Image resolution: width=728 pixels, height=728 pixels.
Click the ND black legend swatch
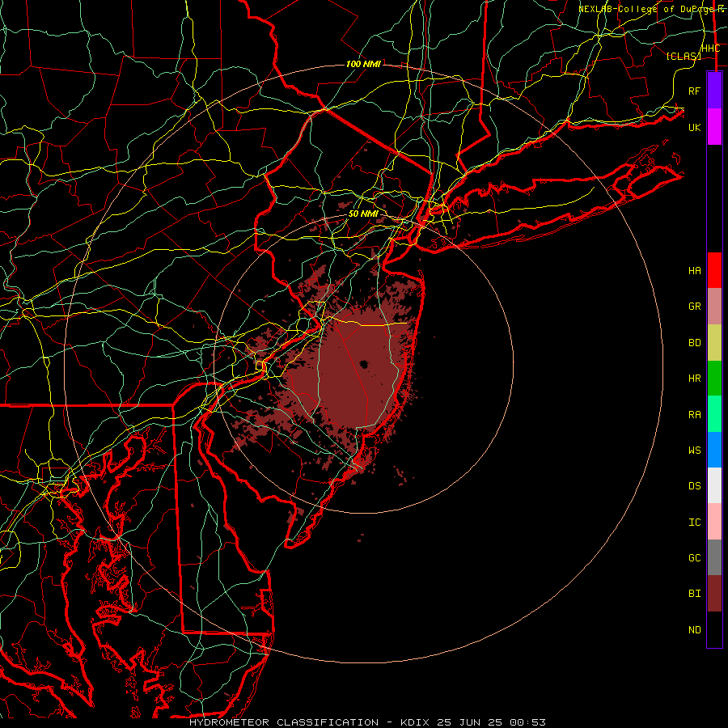click(714, 629)
